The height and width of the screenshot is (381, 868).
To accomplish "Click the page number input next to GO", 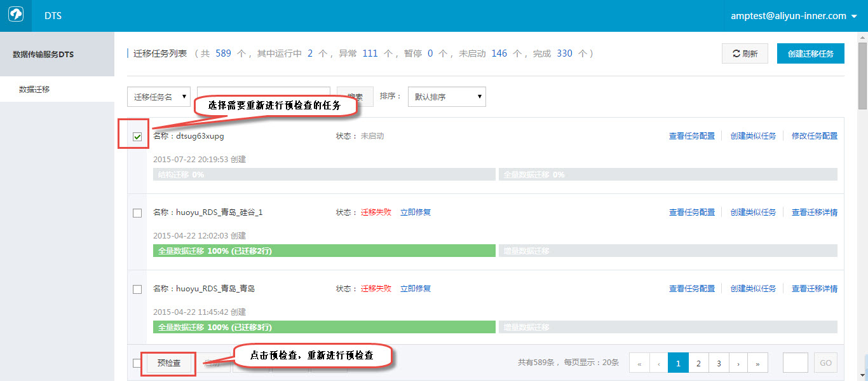I will [x=795, y=363].
